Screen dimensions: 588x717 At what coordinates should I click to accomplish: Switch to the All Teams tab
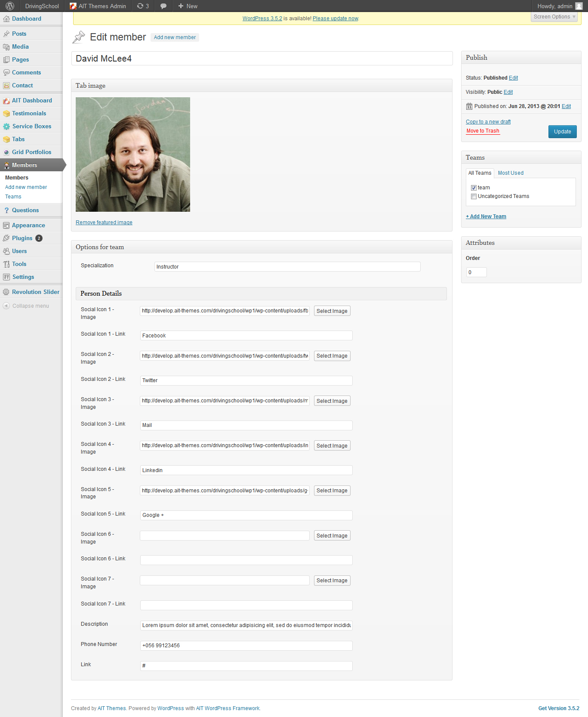pyautogui.click(x=480, y=173)
